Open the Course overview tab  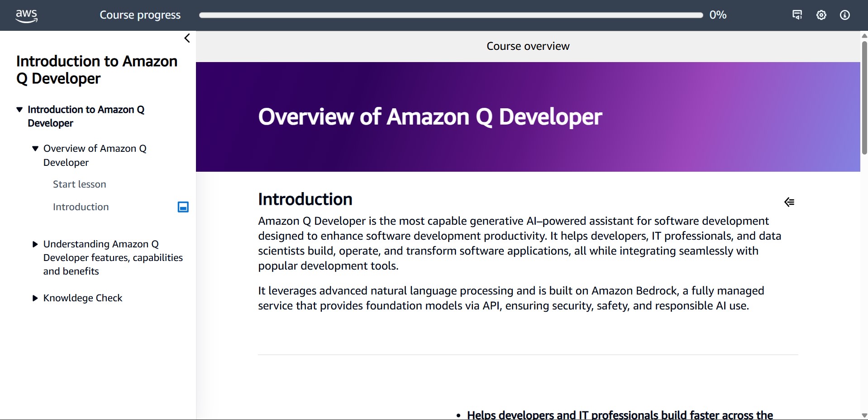[x=528, y=46]
